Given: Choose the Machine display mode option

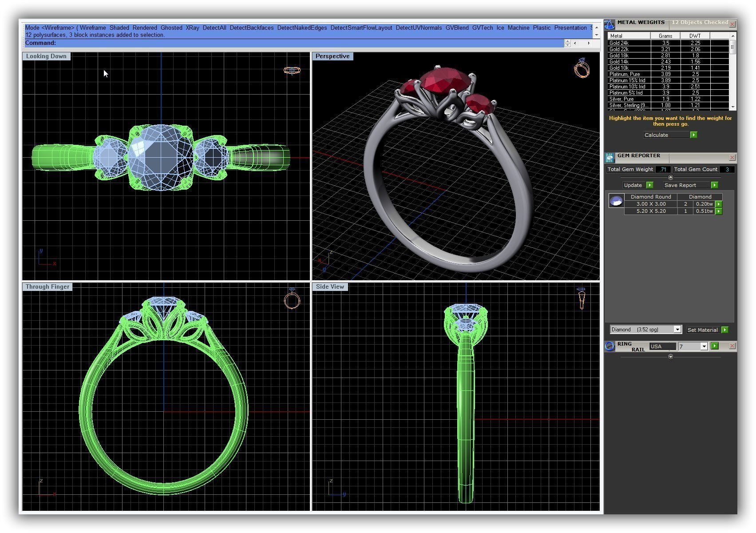Looking at the screenshot, I should 519,28.
